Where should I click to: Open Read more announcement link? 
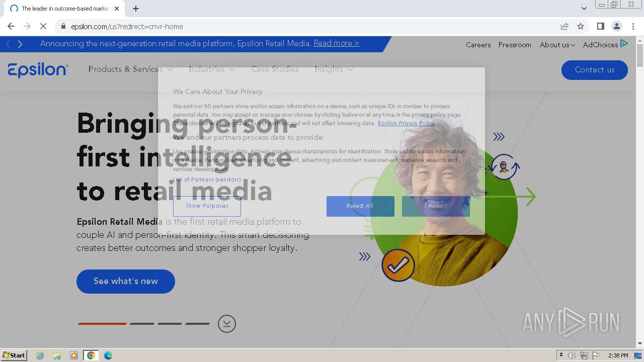point(336,43)
